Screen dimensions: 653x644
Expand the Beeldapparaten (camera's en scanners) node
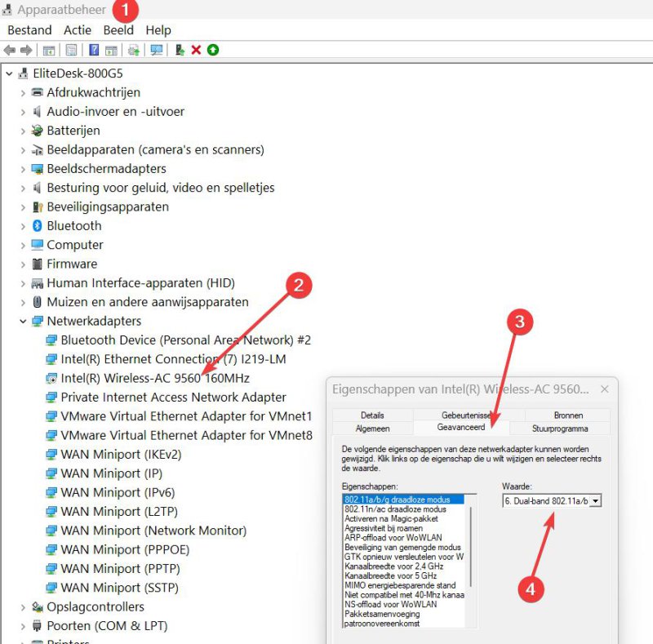(x=23, y=150)
